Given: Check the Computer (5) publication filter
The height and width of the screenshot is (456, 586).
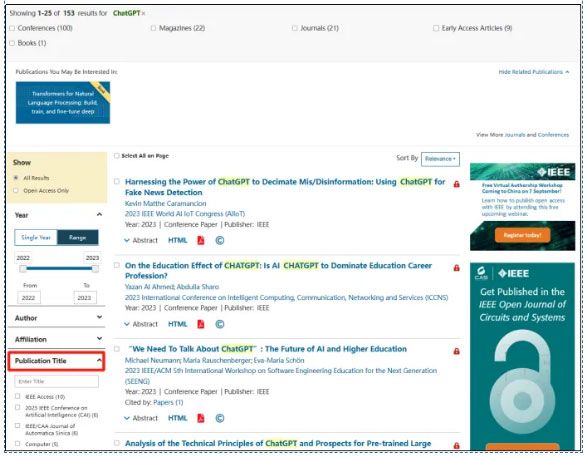Looking at the screenshot, I should (18, 444).
